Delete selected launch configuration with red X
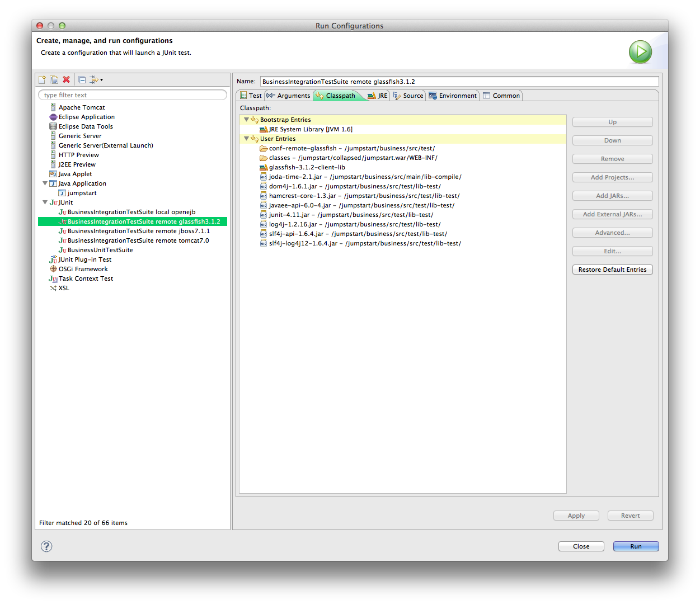This screenshot has height=605, width=700. click(x=66, y=79)
